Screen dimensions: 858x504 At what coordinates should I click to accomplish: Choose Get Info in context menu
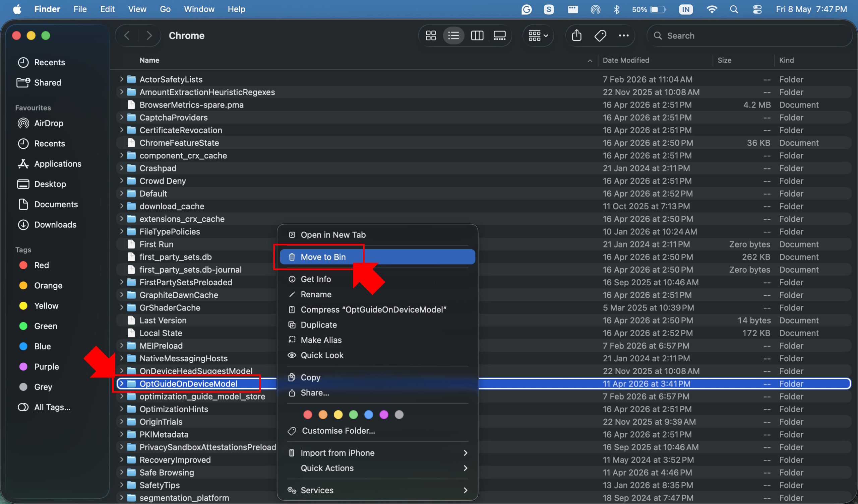tap(377, 279)
